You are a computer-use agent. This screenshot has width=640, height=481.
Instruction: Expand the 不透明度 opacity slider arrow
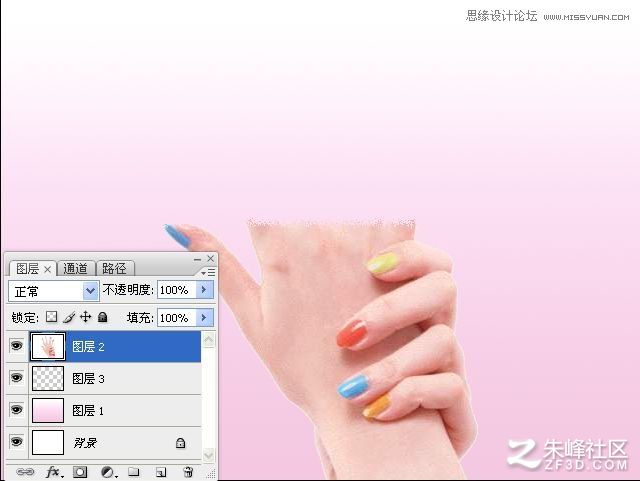coord(204,290)
